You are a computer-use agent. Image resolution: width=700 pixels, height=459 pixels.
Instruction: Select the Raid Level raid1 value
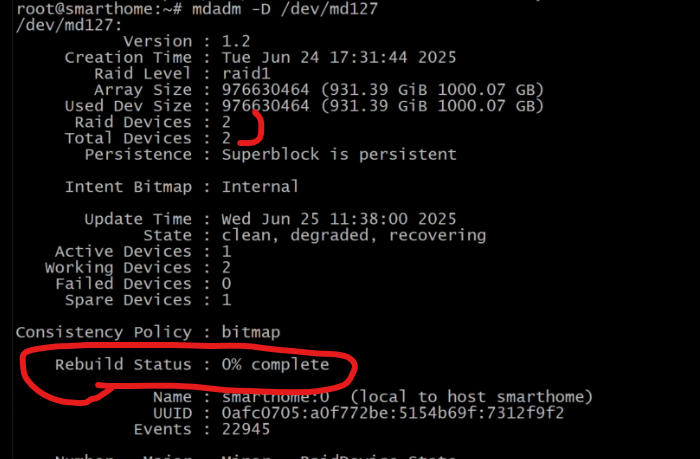[246, 73]
